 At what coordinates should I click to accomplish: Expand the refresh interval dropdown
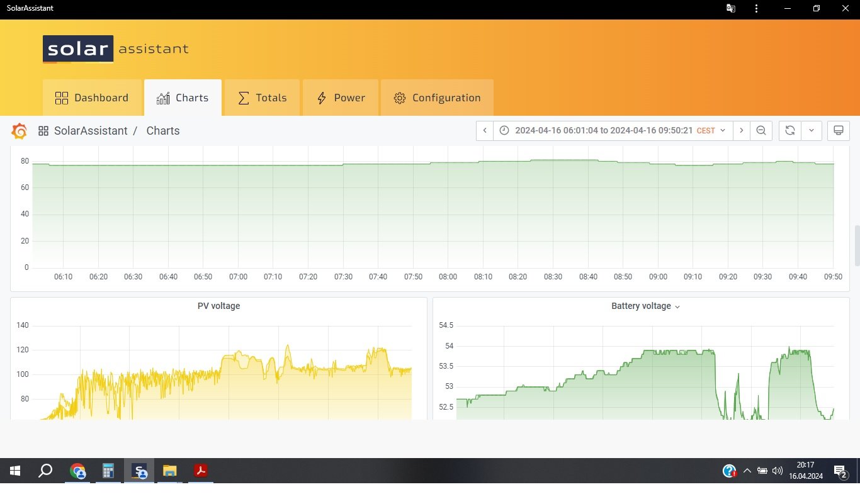[x=812, y=130]
